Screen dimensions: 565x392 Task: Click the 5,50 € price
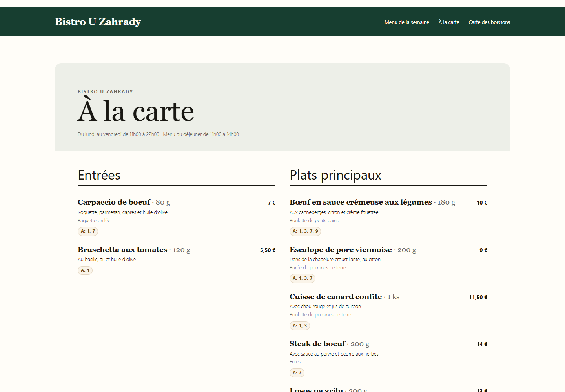(x=268, y=250)
